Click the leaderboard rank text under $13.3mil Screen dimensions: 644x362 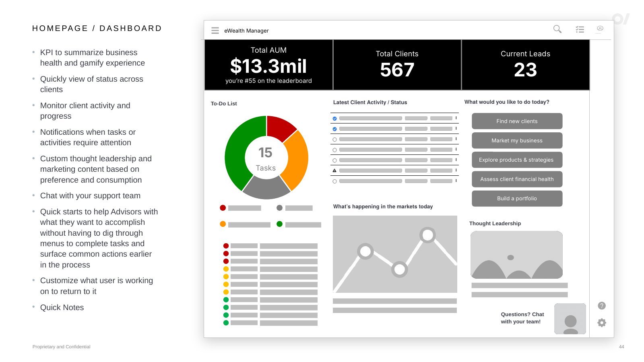click(x=268, y=81)
